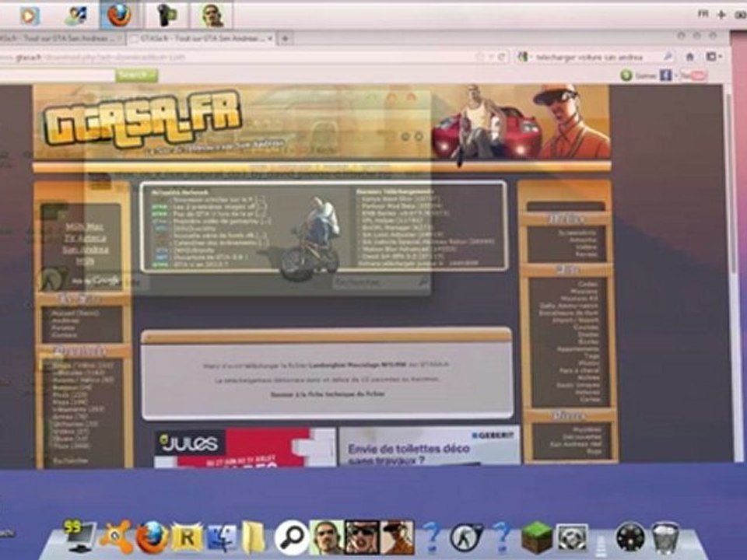
Task: Open the search engine selector icon
Action: [x=523, y=57]
